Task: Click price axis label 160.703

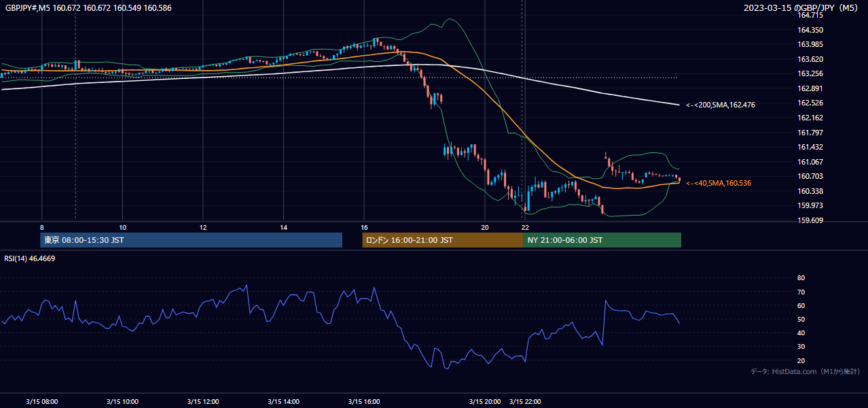Action: [810, 176]
